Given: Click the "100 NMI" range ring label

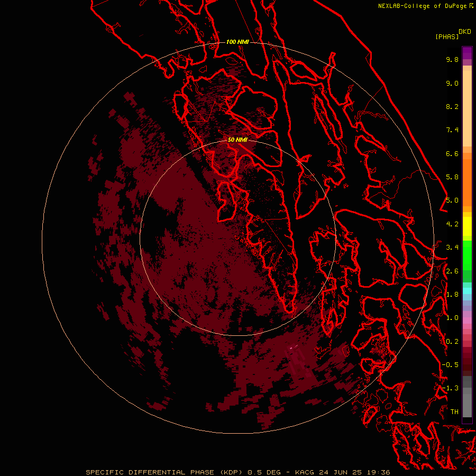Looking at the screenshot, I should pyautogui.click(x=237, y=42).
